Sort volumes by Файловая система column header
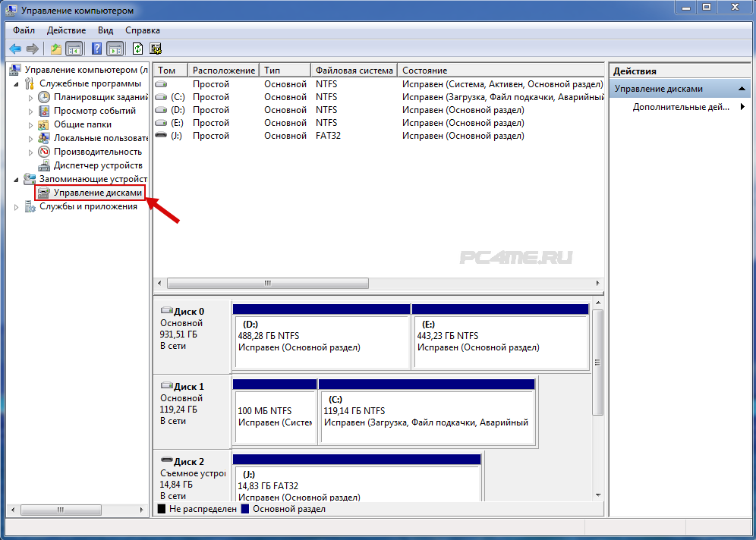The width and height of the screenshot is (756, 540). [x=354, y=71]
